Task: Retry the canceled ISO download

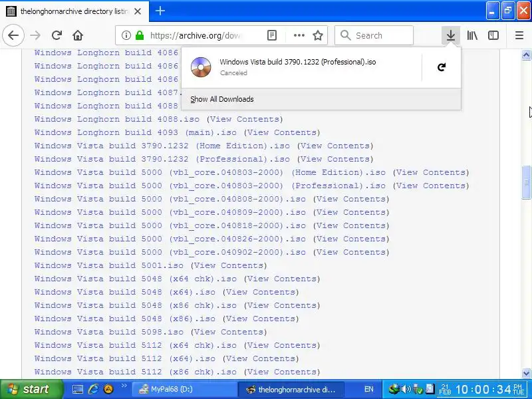Action: point(441,67)
